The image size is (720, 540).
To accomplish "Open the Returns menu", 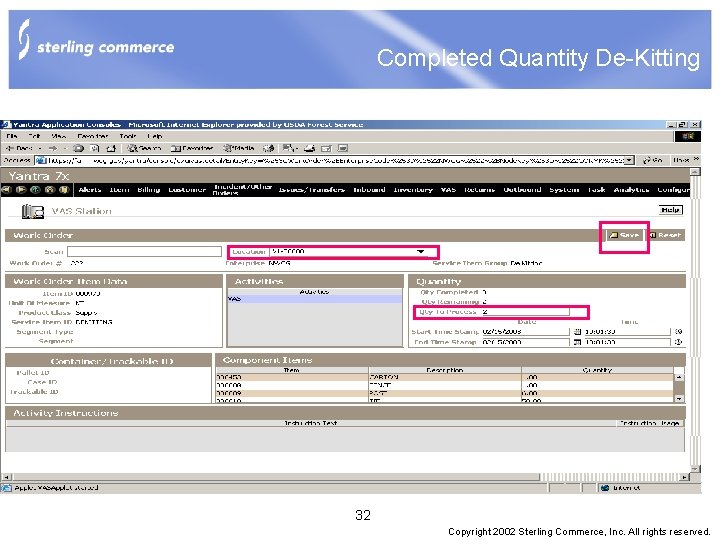I will click(479, 190).
